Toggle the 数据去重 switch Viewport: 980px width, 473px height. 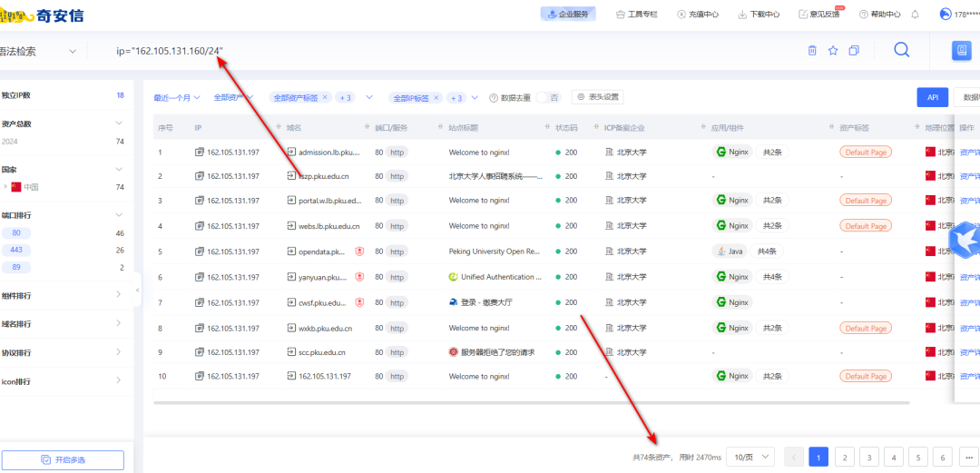point(548,98)
